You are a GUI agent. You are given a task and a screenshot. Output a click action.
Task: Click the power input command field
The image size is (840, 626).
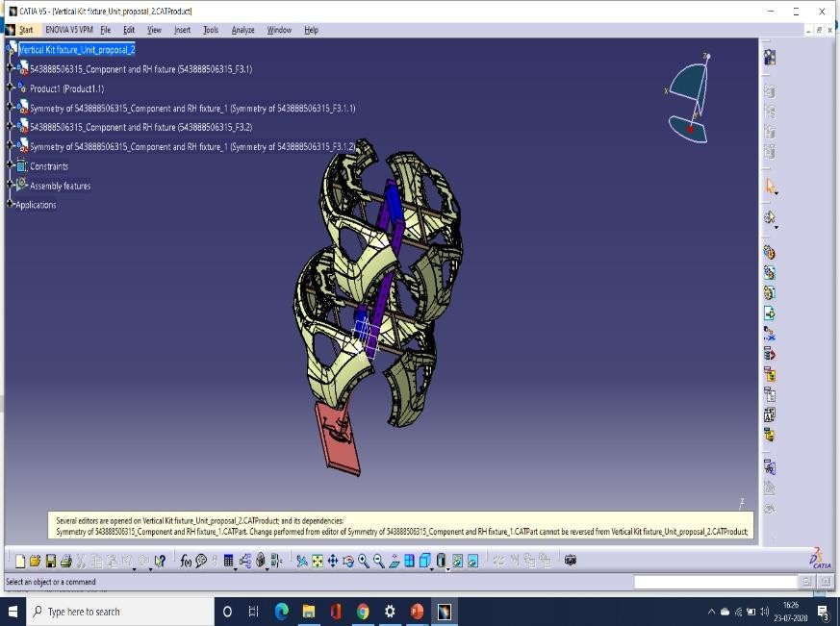pyautogui.click(x=715, y=582)
